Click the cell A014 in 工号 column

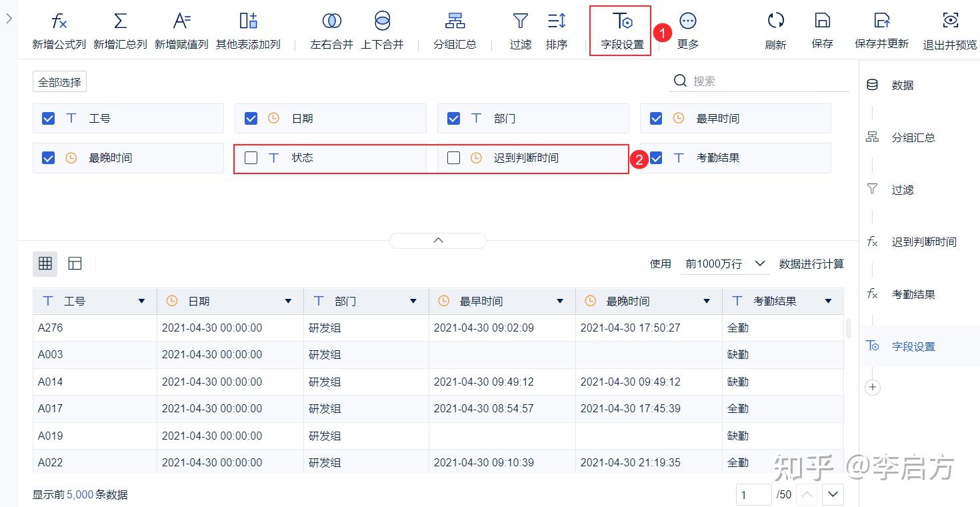click(x=95, y=382)
